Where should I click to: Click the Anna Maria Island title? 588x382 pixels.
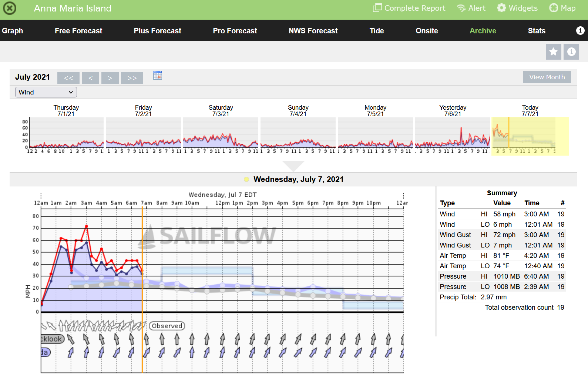tap(73, 8)
